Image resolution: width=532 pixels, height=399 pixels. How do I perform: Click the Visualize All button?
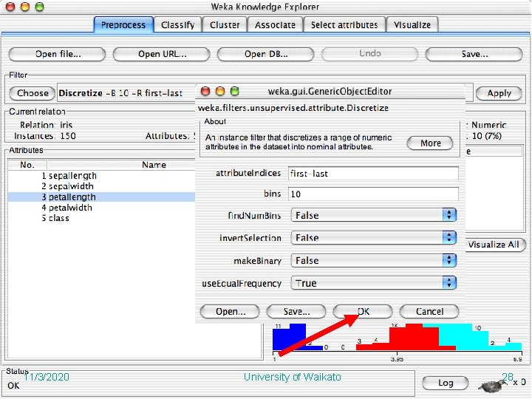494,245
